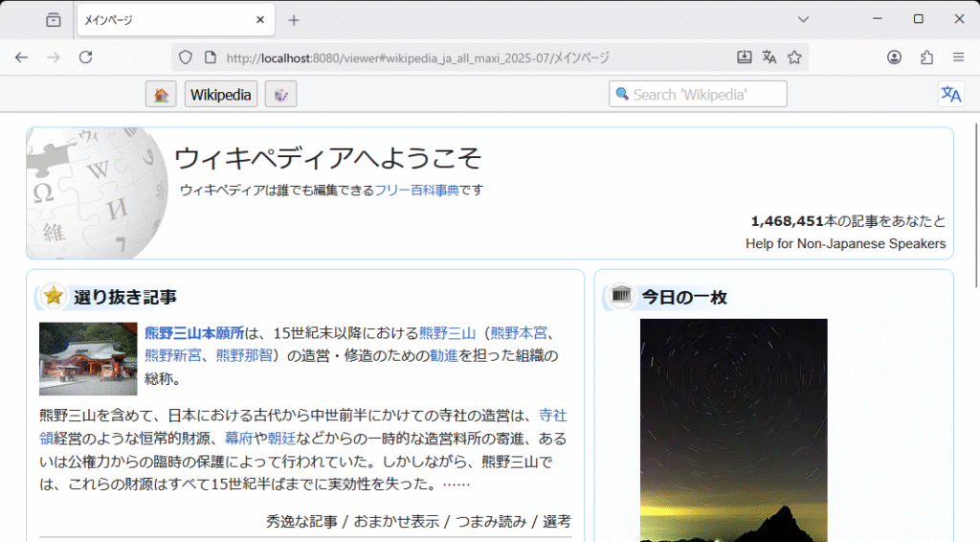The height and width of the screenshot is (542, 980).
Task: Click the install/download icon in address bar
Action: point(745,57)
